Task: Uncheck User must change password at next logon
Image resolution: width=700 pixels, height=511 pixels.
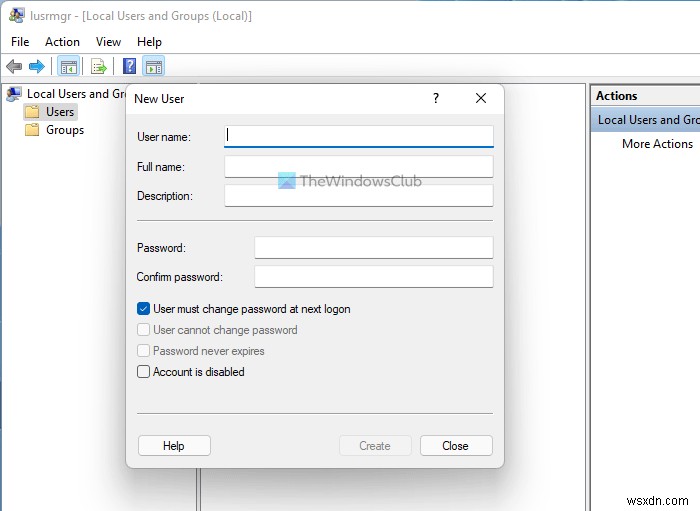Action: 143,309
